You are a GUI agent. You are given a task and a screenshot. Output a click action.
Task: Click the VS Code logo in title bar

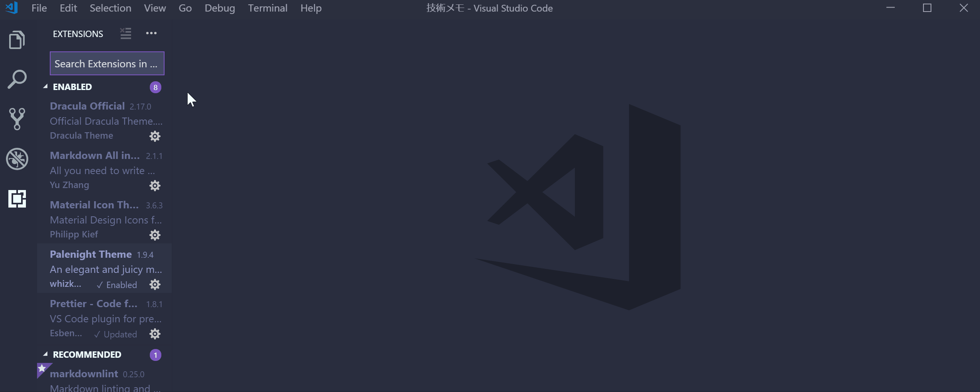pos(12,8)
